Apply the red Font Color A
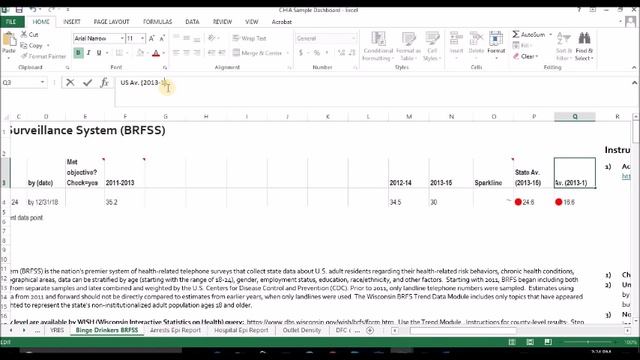Viewport: 640px width, 360px height. tap(156, 53)
